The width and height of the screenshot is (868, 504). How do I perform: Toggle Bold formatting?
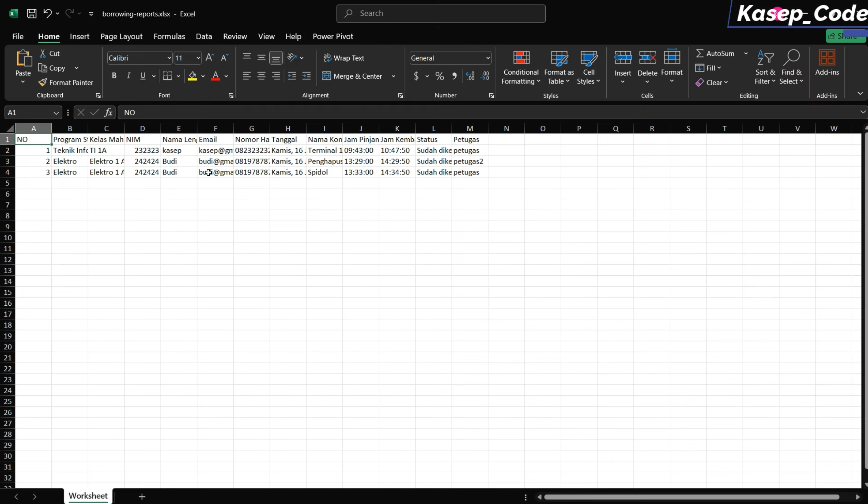pyautogui.click(x=114, y=76)
